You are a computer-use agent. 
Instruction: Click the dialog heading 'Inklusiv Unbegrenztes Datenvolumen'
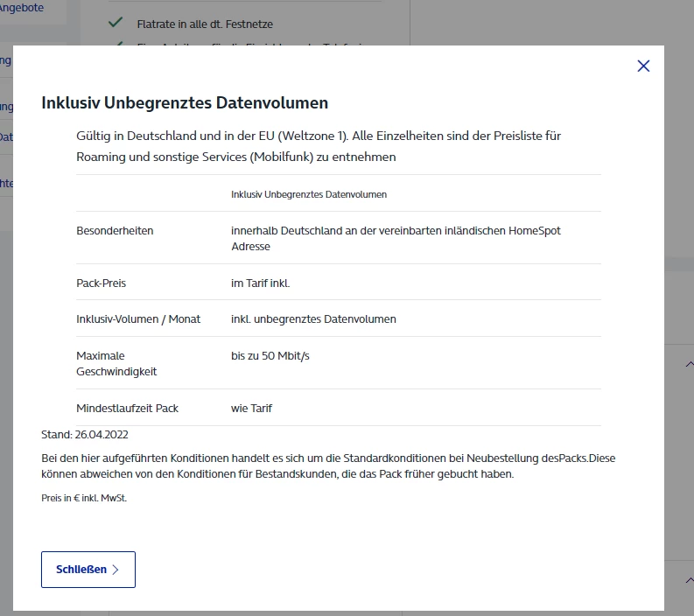[185, 103]
